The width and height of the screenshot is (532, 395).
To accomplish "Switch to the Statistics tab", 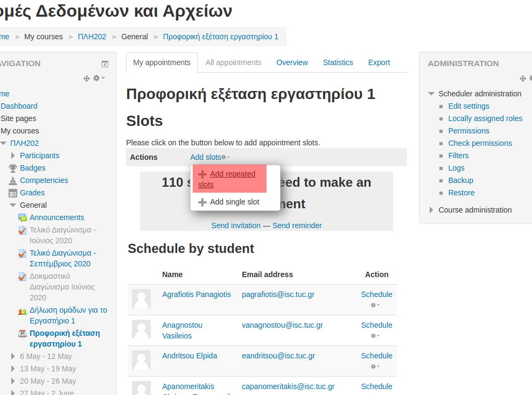I will pos(338,62).
